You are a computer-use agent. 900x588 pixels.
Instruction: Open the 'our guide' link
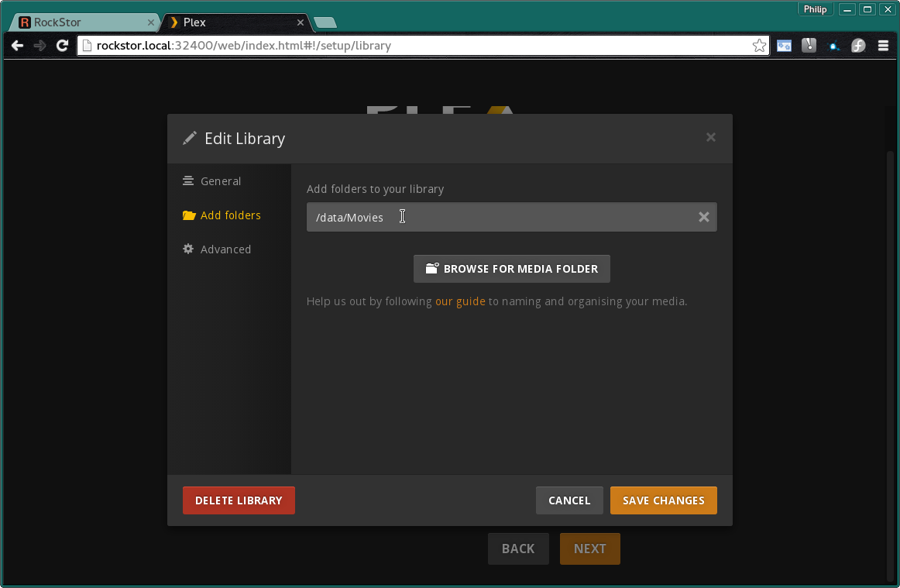[x=460, y=301]
